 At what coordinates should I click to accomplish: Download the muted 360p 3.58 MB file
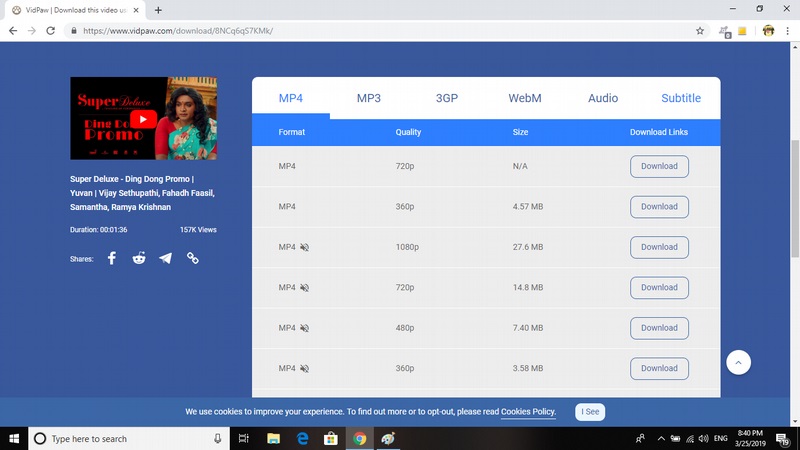tap(659, 368)
